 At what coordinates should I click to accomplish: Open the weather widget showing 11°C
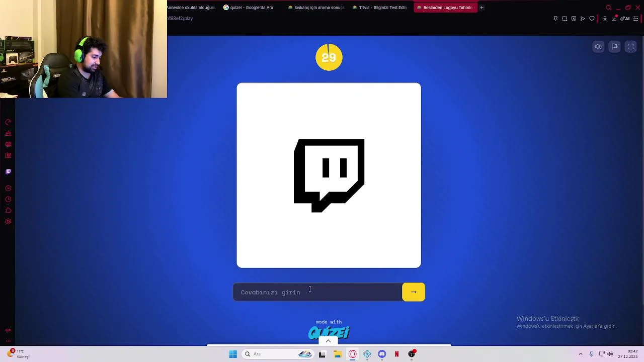pos(19,354)
